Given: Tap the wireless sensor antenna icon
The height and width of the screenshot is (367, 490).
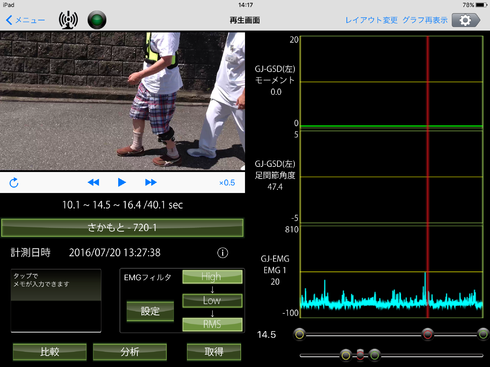Looking at the screenshot, I should (68, 20).
